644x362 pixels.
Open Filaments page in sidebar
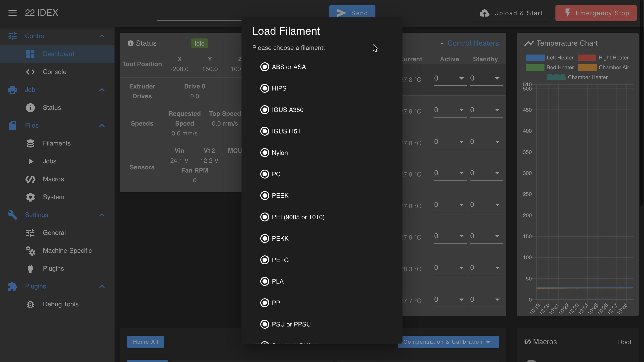57,143
